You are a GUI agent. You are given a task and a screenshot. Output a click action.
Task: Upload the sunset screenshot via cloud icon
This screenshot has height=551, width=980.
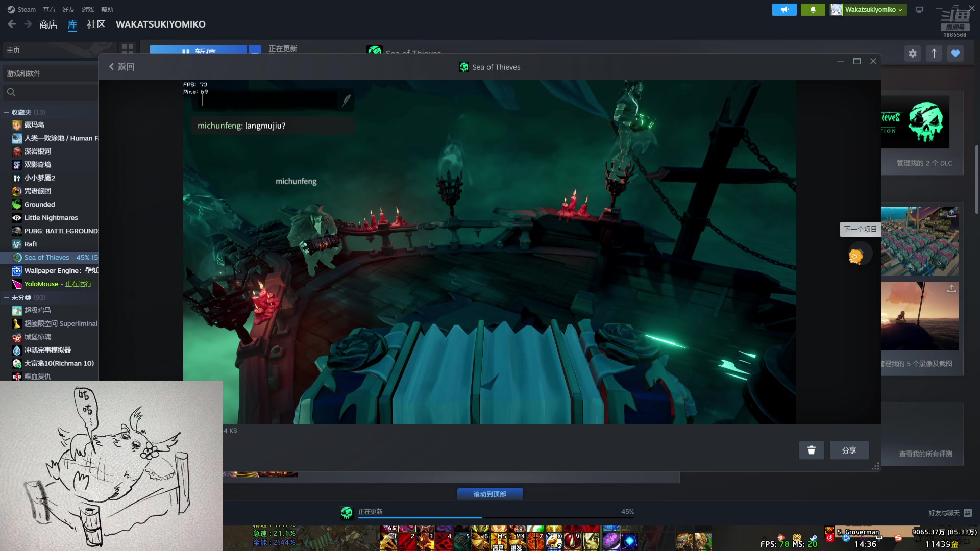(x=951, y=289)
